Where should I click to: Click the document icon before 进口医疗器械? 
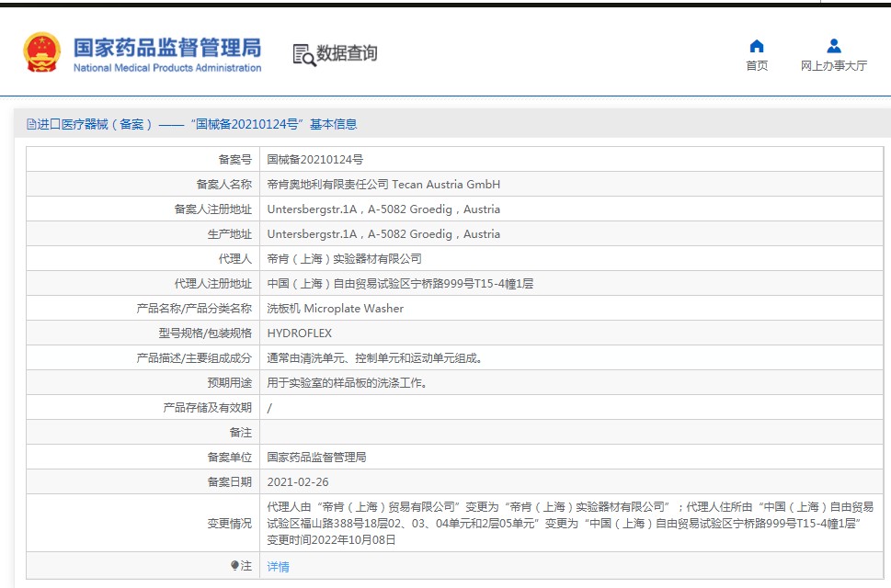[31, 124]
